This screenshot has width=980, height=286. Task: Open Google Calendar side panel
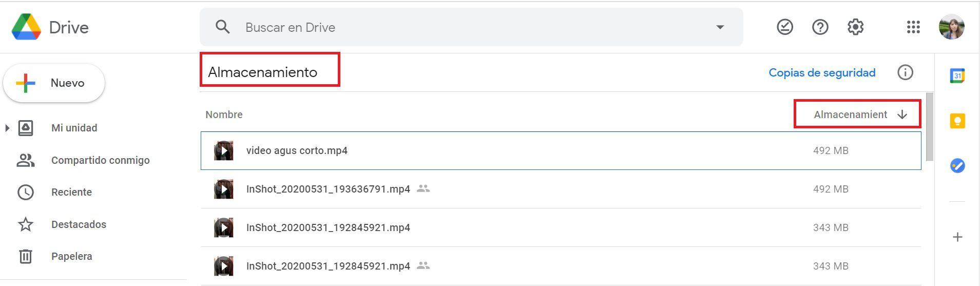point(957,76)
